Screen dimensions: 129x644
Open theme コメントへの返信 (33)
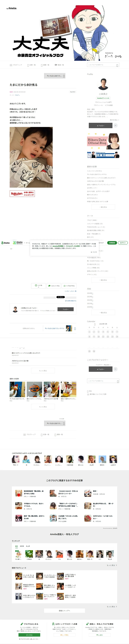click(95, 224)
